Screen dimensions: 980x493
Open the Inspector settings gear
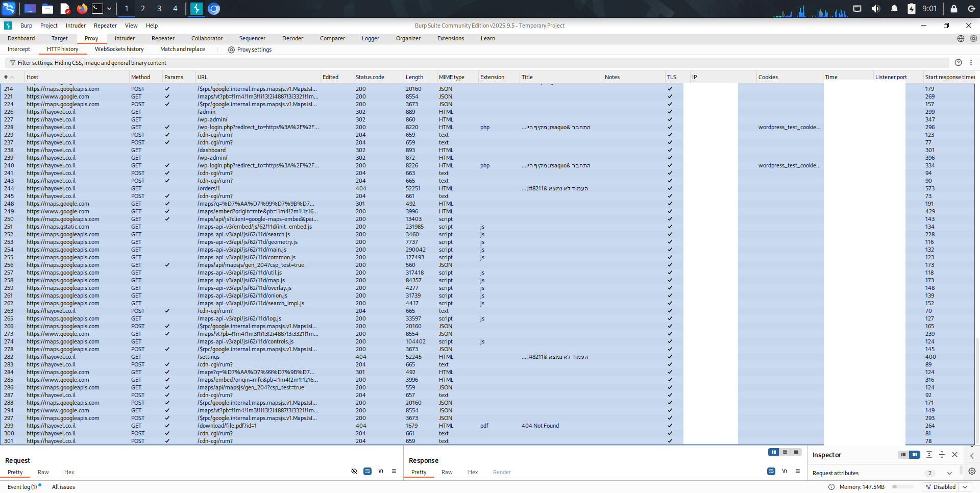tap(972, 472)
